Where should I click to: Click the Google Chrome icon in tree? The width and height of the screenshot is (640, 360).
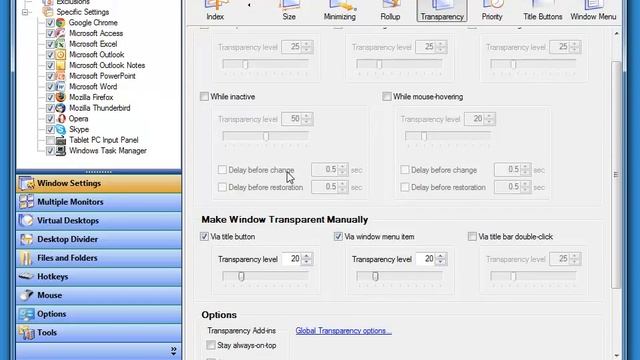[60, 23]
